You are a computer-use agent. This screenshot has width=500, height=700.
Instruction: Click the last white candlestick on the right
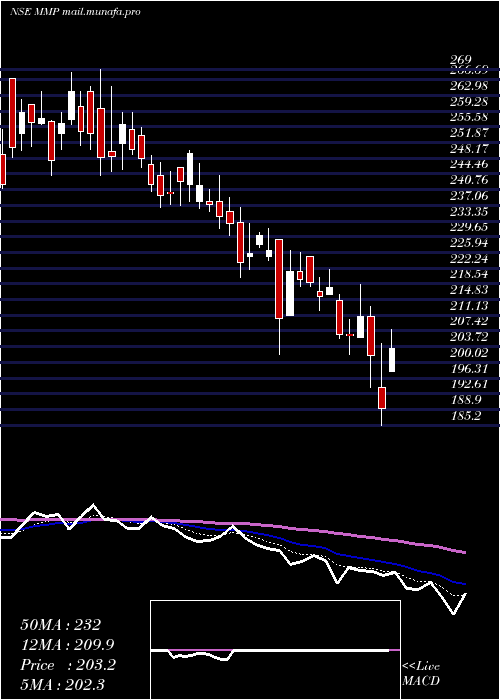[x=392, y=360]
